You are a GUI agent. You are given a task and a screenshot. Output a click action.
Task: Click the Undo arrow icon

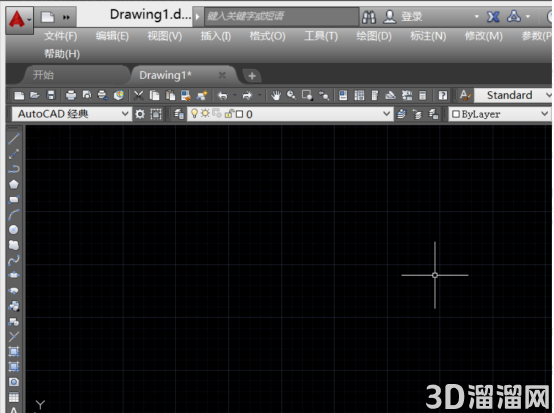[223, 95]
